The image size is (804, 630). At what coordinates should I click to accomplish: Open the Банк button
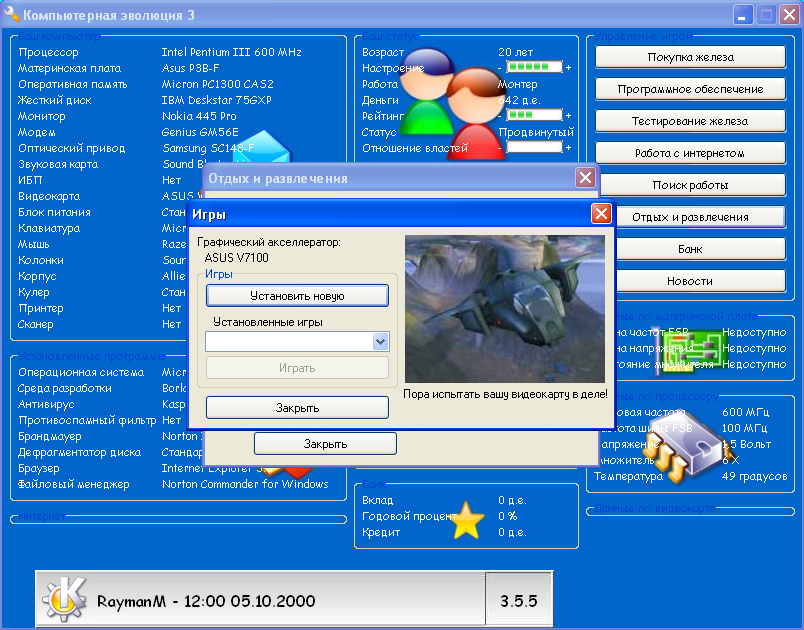tap(700, 249)
